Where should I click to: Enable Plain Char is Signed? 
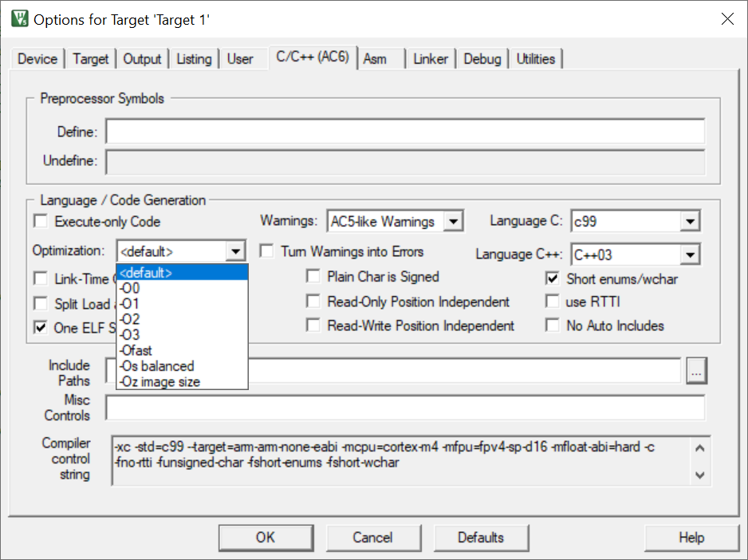313,277
